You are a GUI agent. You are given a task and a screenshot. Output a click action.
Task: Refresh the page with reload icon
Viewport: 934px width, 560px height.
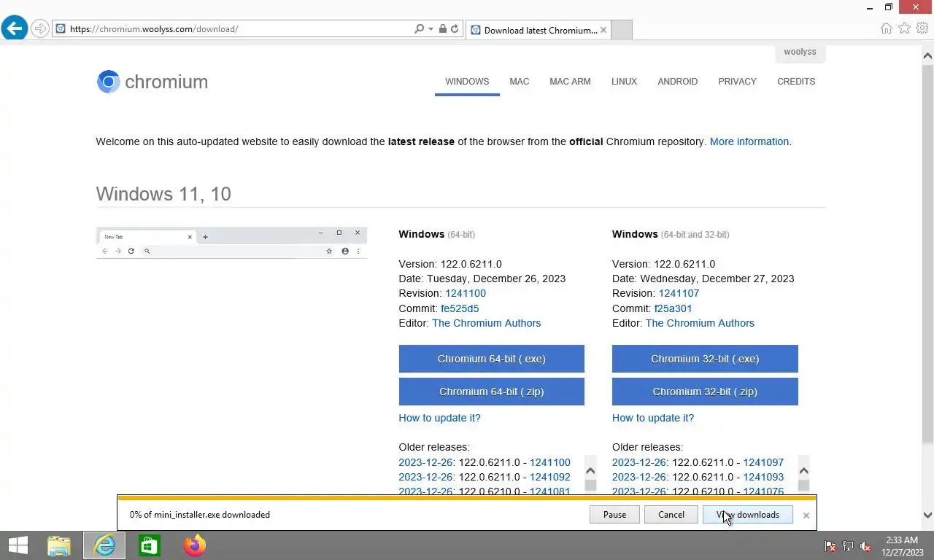455,29
